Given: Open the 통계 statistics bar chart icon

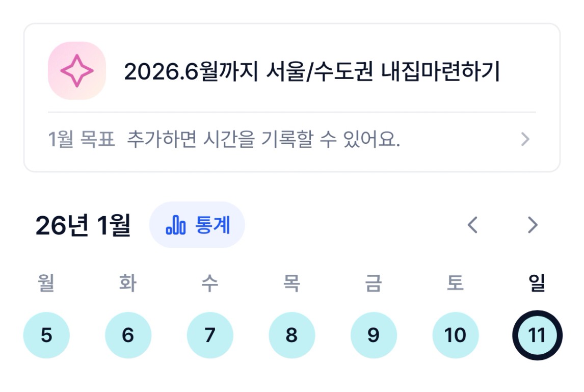Looking at the screenshot, I should 176,225.
